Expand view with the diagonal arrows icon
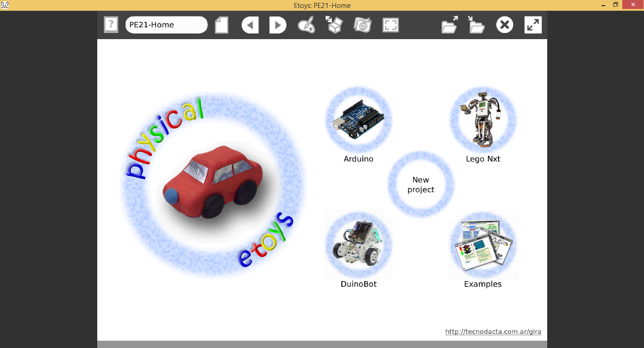Screen dimensions: 644x348 [x=533, y=25]
